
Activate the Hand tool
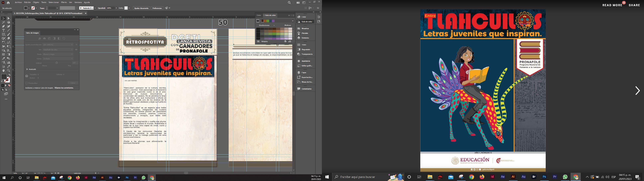click(3, 71)
